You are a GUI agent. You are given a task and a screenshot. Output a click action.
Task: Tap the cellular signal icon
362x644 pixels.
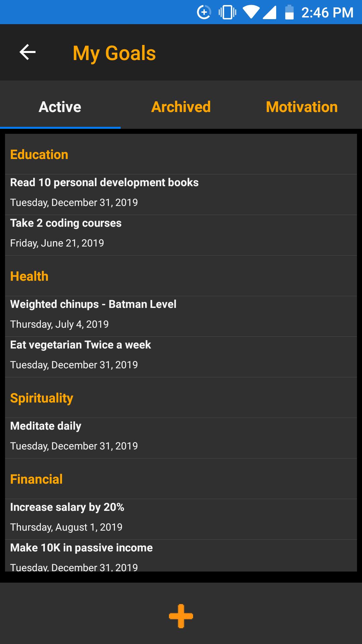269,12
